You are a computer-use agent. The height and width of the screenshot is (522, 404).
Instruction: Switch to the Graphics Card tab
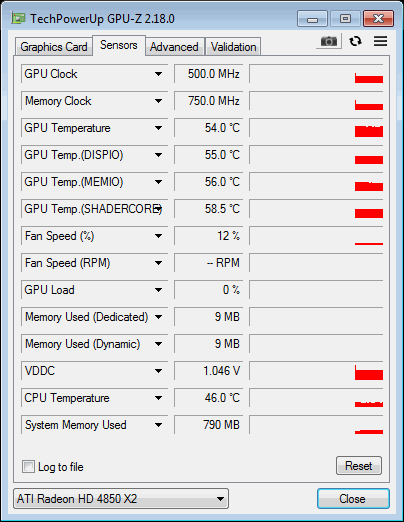(x=54, y=47)
